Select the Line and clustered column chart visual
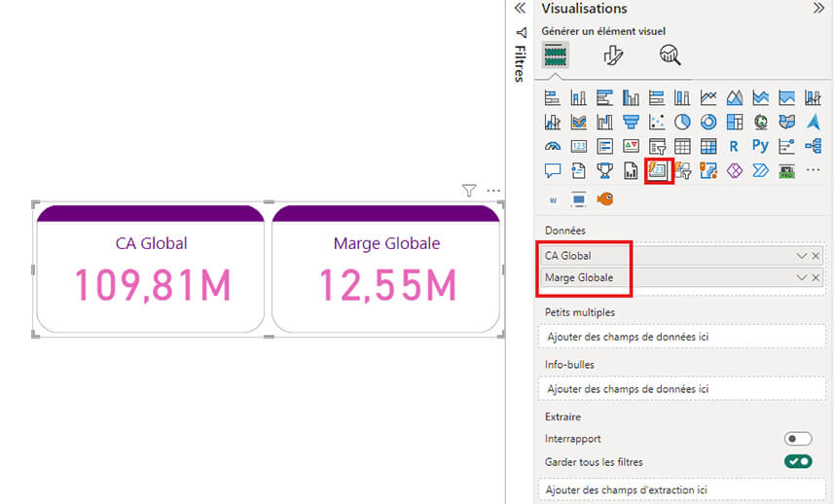This screenshot has width=834, height=504. 553,123
